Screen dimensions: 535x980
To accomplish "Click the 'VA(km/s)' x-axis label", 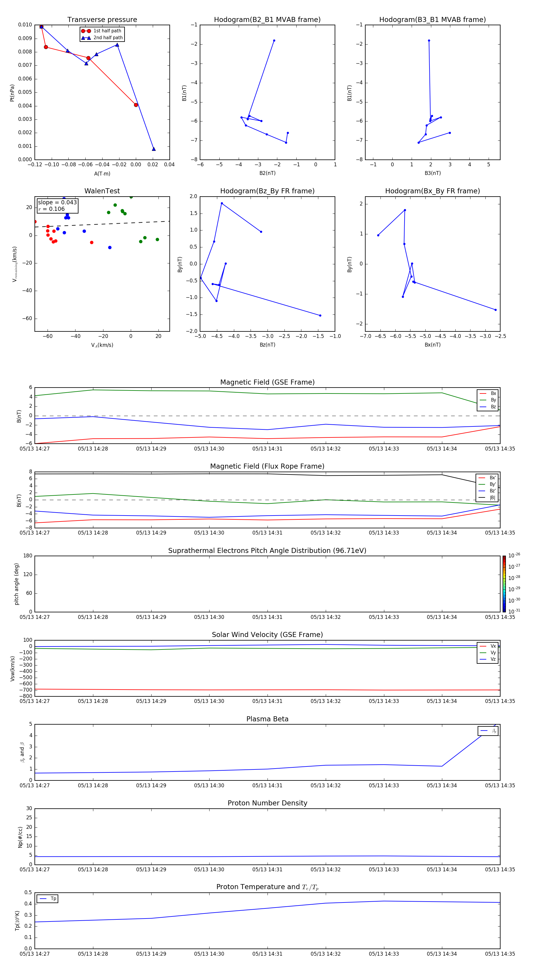I will (102, 345).
